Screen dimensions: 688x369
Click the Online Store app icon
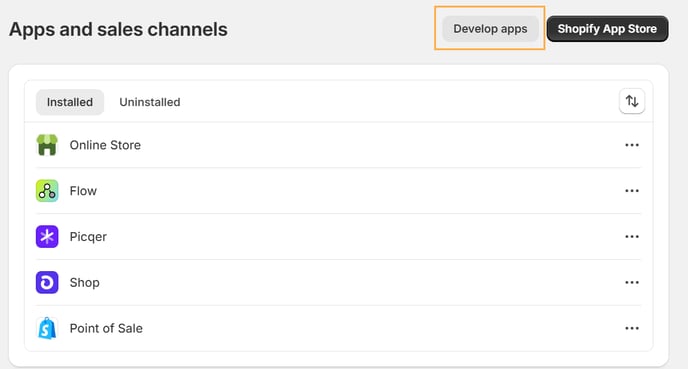[x=47, y=145]
